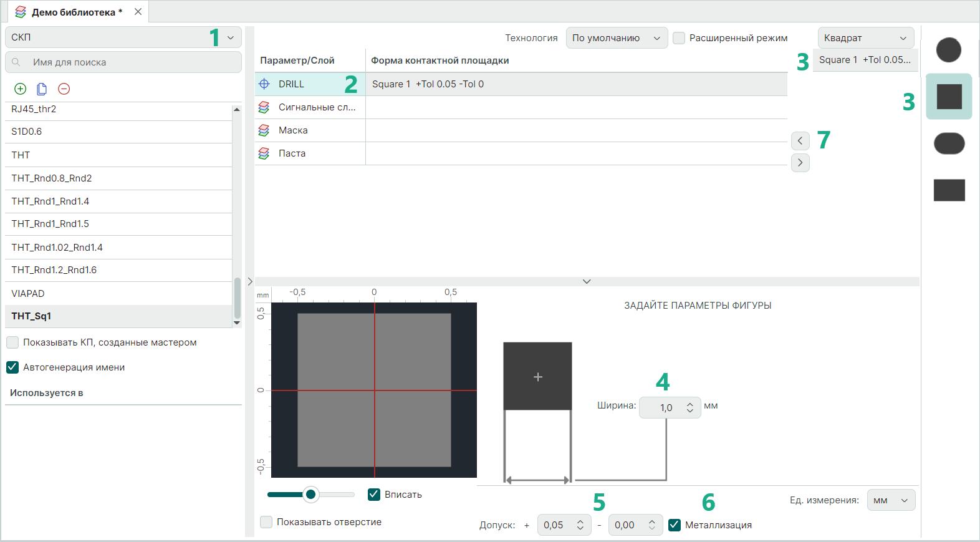This screenshot has width=980, height=542.
Task: Select the square pad shape icon
Action: coord(949,97)
